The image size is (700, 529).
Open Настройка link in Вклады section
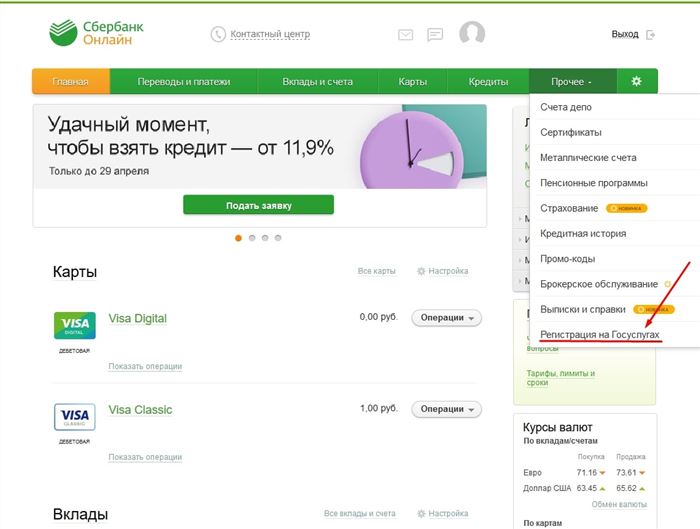pyautogui.click(x=448, y=514)
